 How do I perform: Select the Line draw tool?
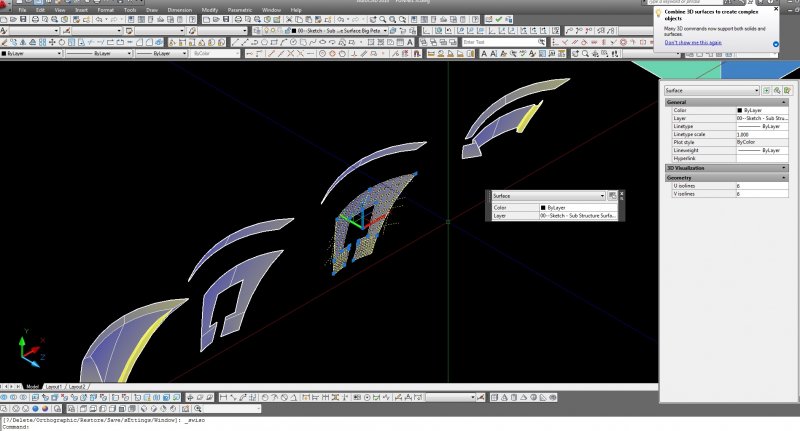(235, 42)
